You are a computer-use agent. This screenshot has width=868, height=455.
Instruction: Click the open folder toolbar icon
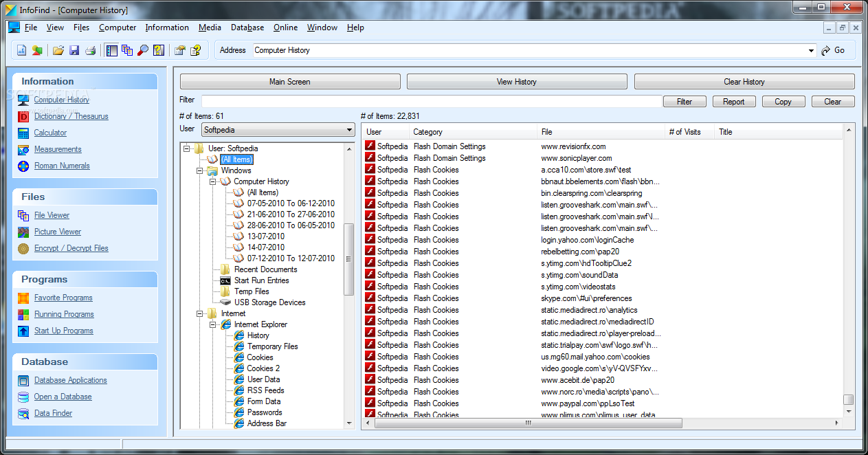tap(58, 50)
